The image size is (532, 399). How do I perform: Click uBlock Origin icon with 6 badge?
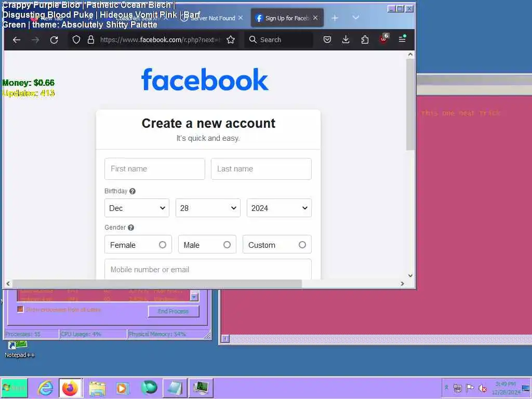[x=384, y=39]
